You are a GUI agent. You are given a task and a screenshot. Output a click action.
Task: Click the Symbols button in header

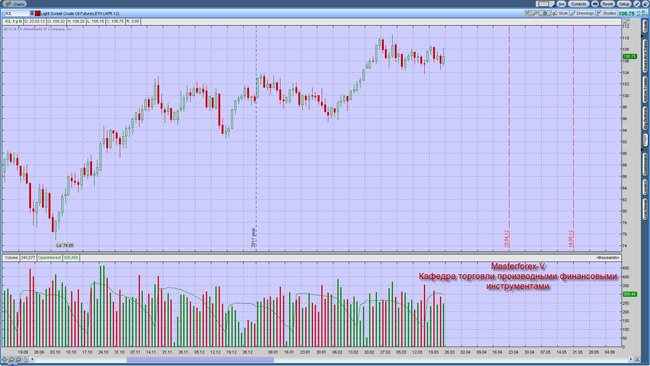click(x=579, y=4)
